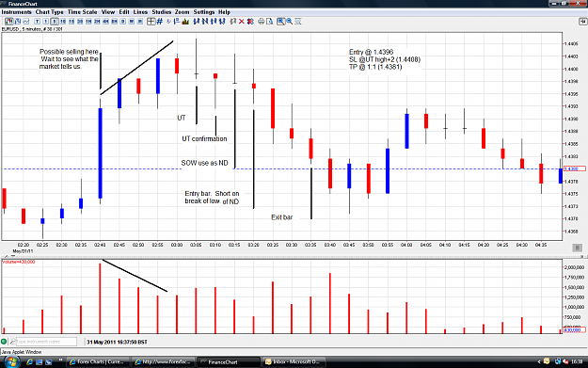Click 'UT confirmation' chart label
588x368 pixels.
[x=204, y=138]
